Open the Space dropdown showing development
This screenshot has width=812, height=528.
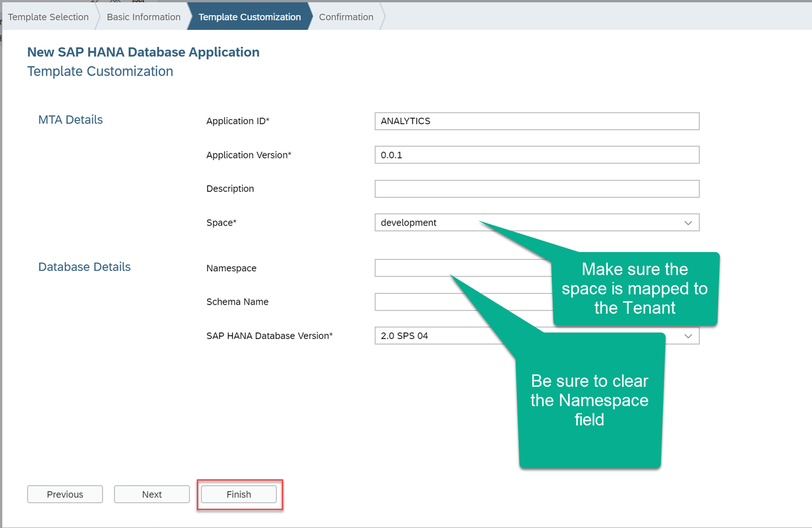[x=537, y=223]
